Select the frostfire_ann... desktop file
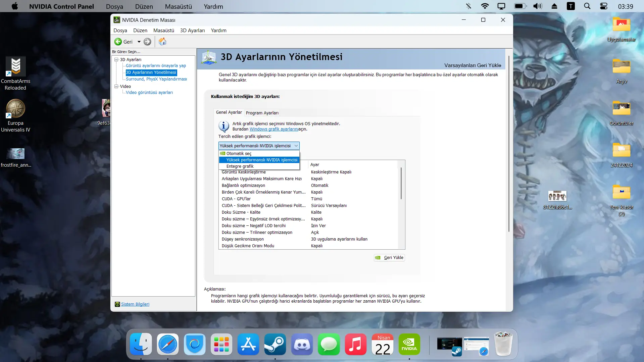Viewport: 644px width, 362px height. 16,158
